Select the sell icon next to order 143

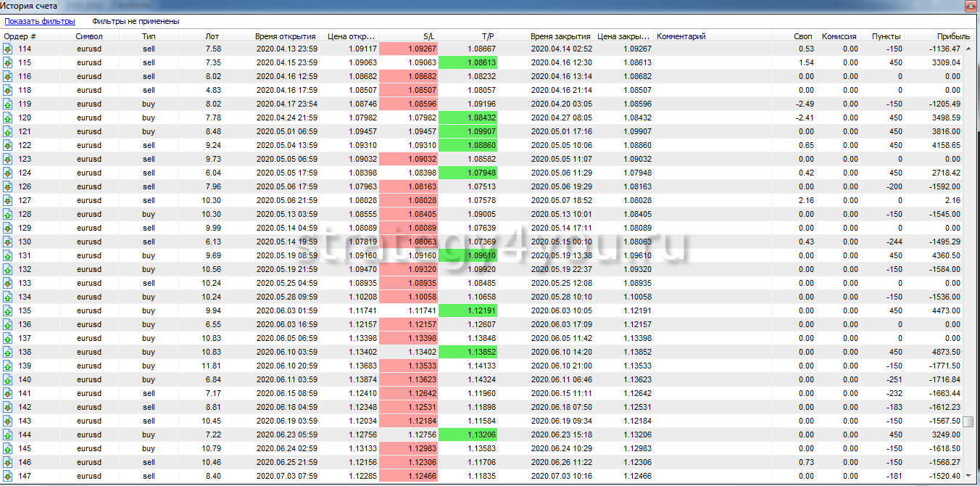(8, 421)
